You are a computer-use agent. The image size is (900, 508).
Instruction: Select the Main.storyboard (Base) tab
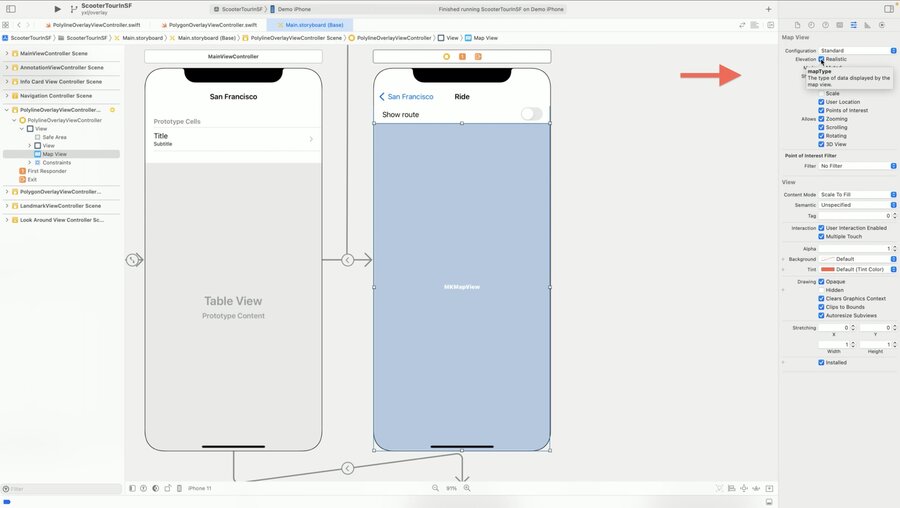[310, 25]
